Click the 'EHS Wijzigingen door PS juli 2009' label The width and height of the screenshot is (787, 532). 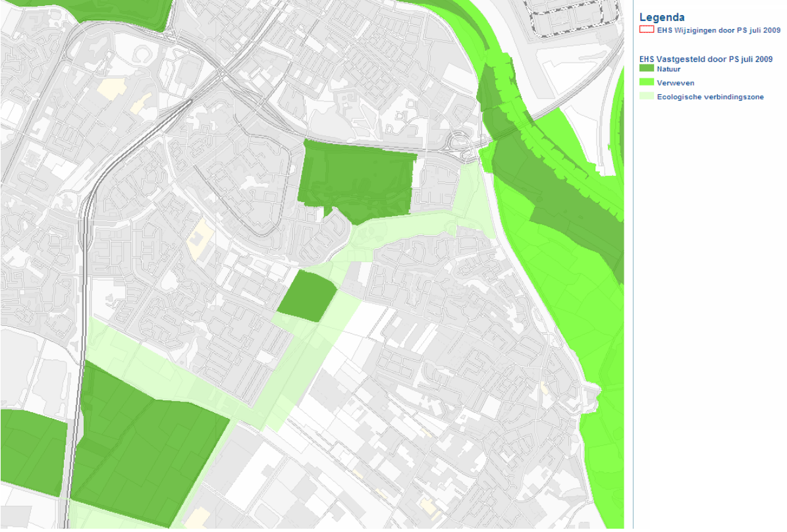click(719, 30)
